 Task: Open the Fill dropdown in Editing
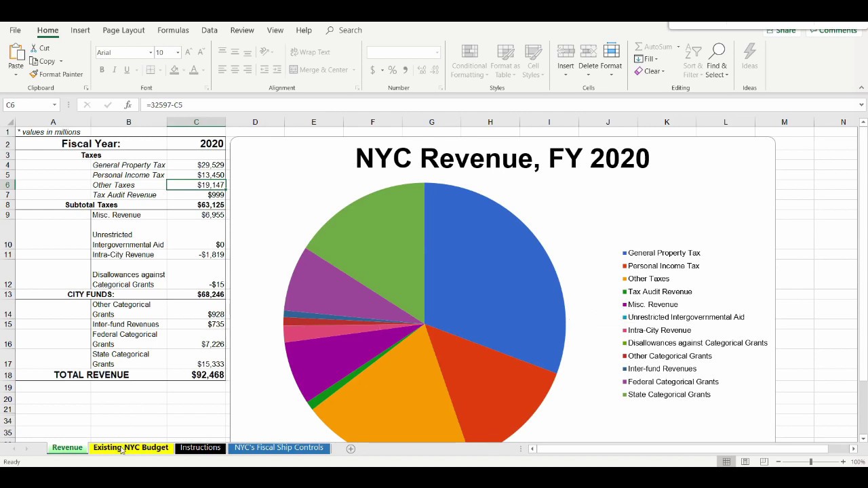point(647,59)
